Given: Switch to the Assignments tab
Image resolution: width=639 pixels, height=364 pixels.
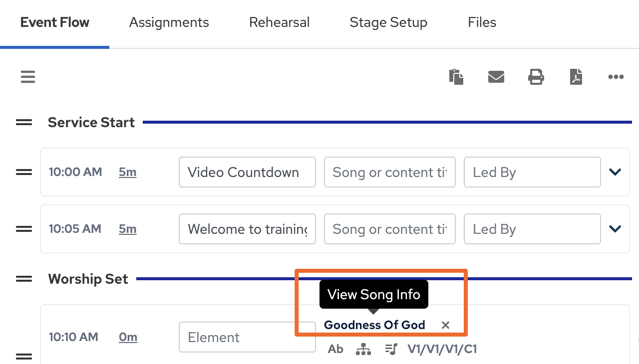Looking at the screenshot, I should (x=169, y=22).
